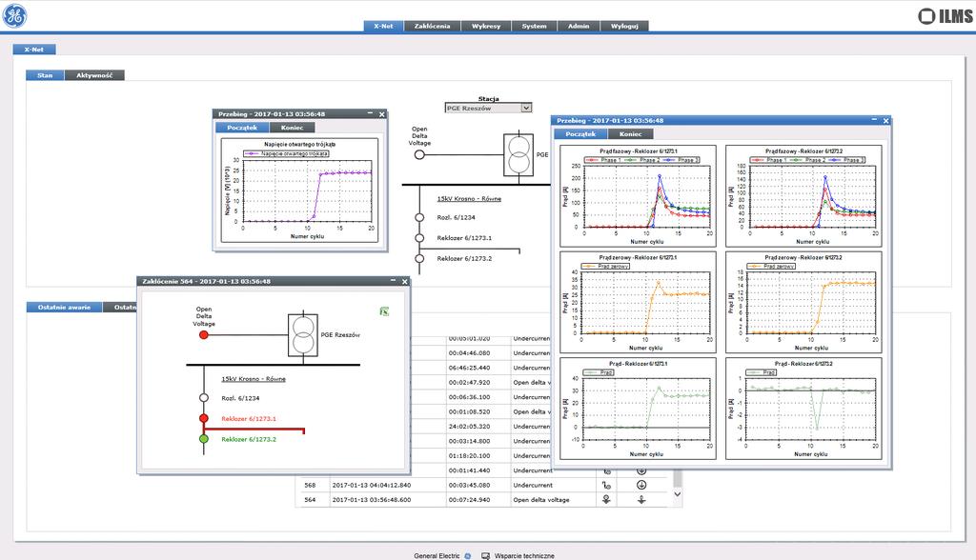976x560 pixels.
Task: Switch to the Ostatnie awarie tab
Action: coord(64,308)
